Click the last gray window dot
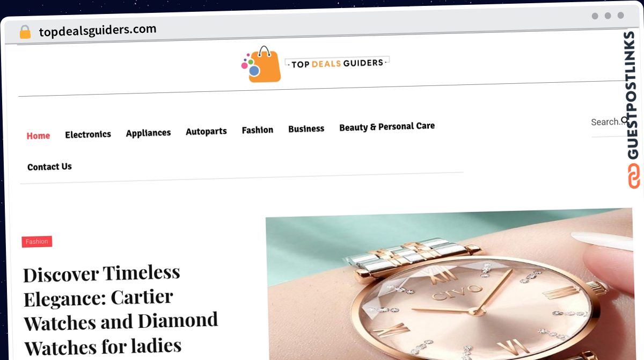This screenshot has width=644, height=360. click(620, 16)
